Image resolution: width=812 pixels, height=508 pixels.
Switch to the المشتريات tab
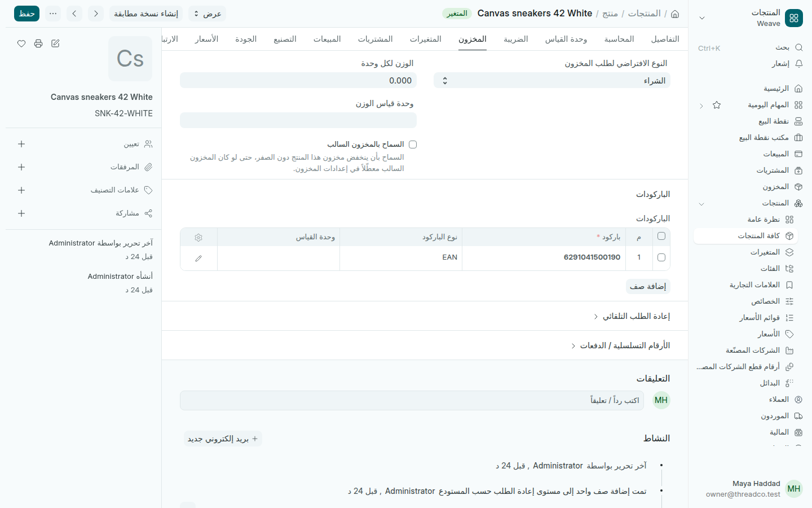coord(376,39)
